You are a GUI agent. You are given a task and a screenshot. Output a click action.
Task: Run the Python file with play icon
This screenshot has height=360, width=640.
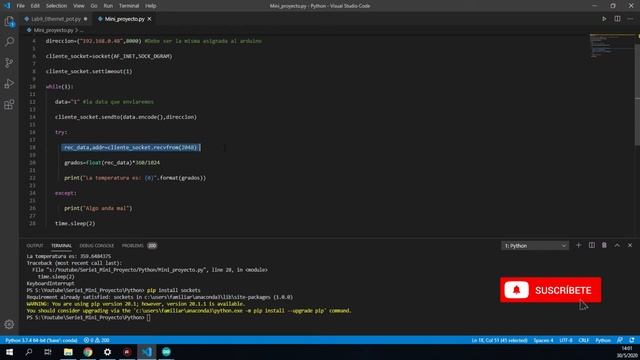[604, 19]
